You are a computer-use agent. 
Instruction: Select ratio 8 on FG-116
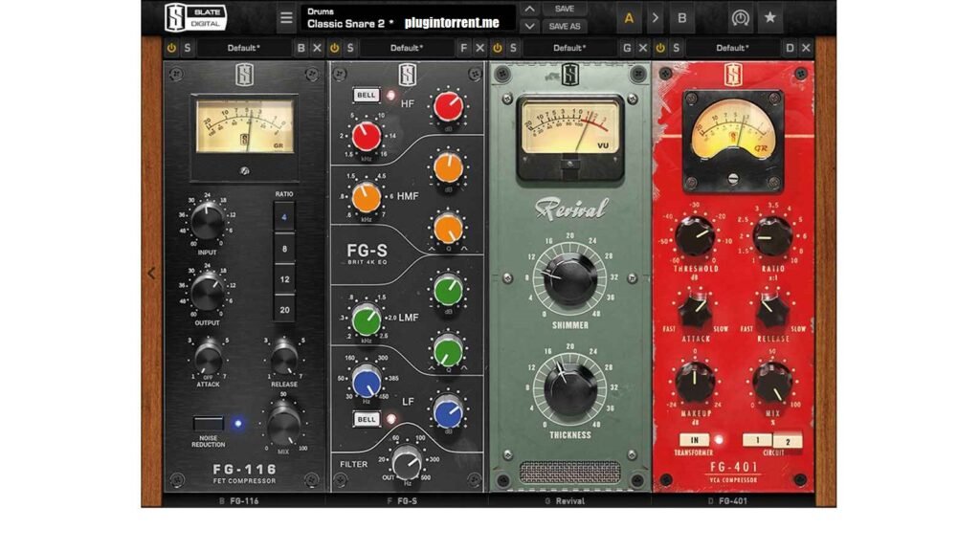284,249
